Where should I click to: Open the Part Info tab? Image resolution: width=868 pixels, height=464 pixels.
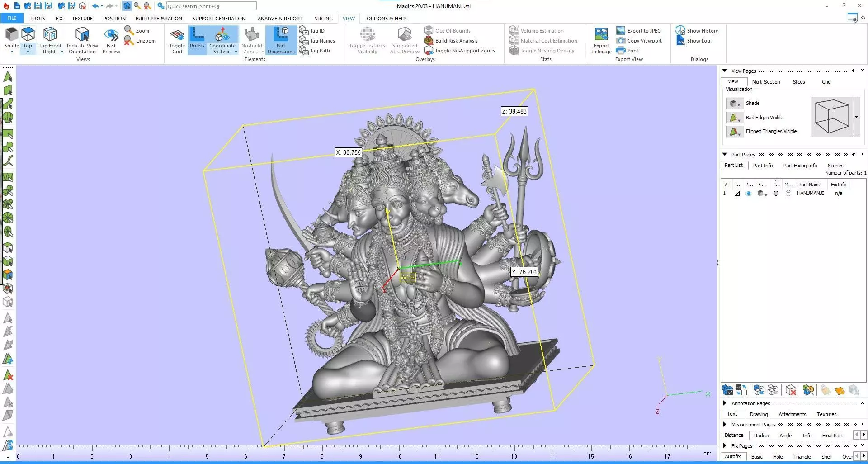[763, 166]
